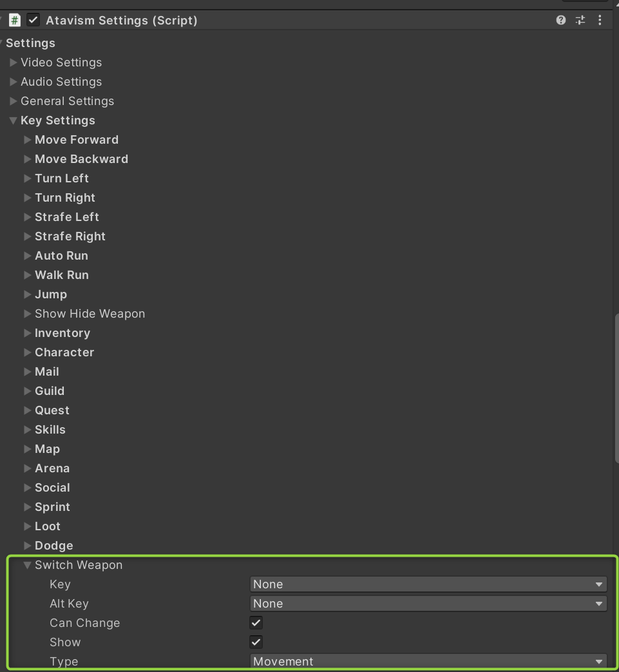The height and width of the screenshot is (672, 619).
Task: Expand the Dodge key binding
Action: pos(28,546)
